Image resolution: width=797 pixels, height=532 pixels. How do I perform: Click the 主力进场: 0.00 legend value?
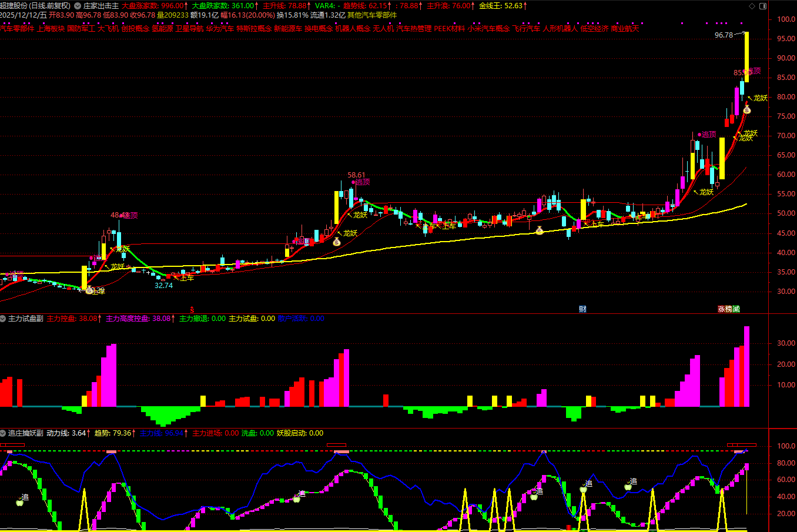click(x=216, y=433)
